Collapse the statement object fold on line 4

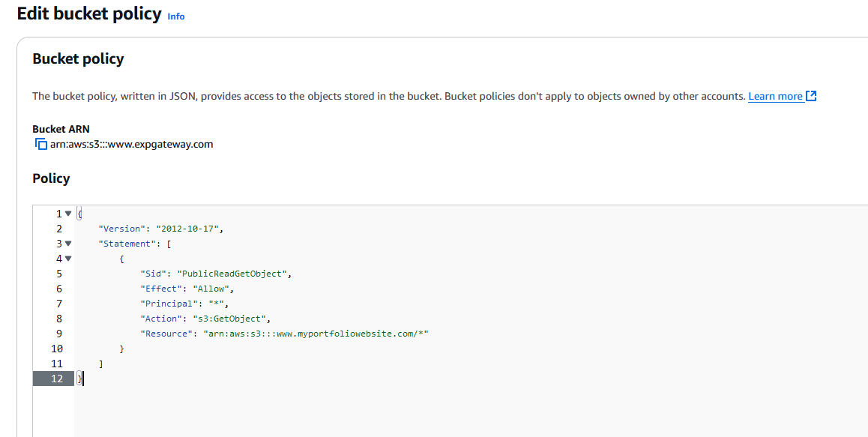pos(68,258)
